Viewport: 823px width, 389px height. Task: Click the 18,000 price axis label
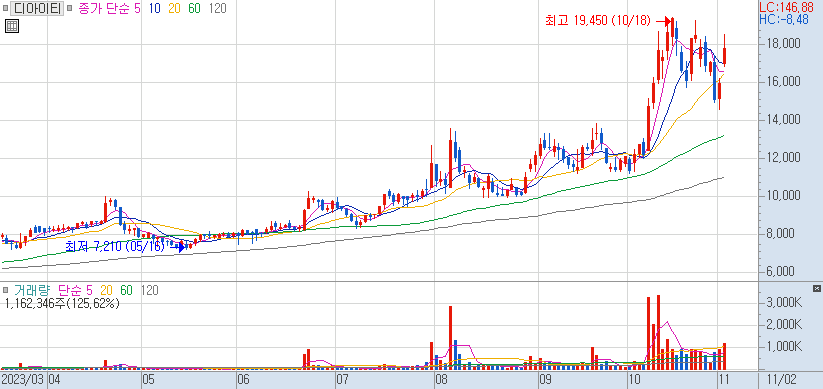point(783,43)
